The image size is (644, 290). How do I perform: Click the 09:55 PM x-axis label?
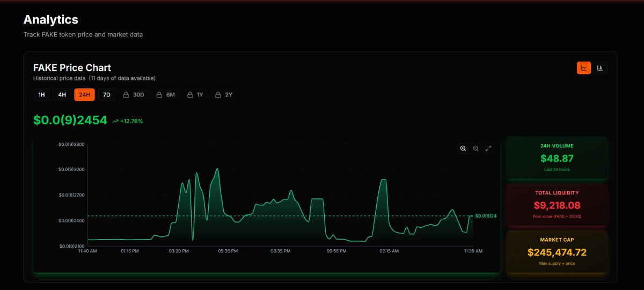point(336,251)
